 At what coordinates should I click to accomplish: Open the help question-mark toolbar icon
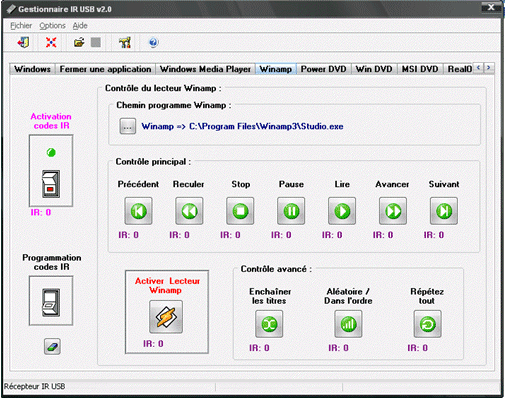tap(153, 42)
